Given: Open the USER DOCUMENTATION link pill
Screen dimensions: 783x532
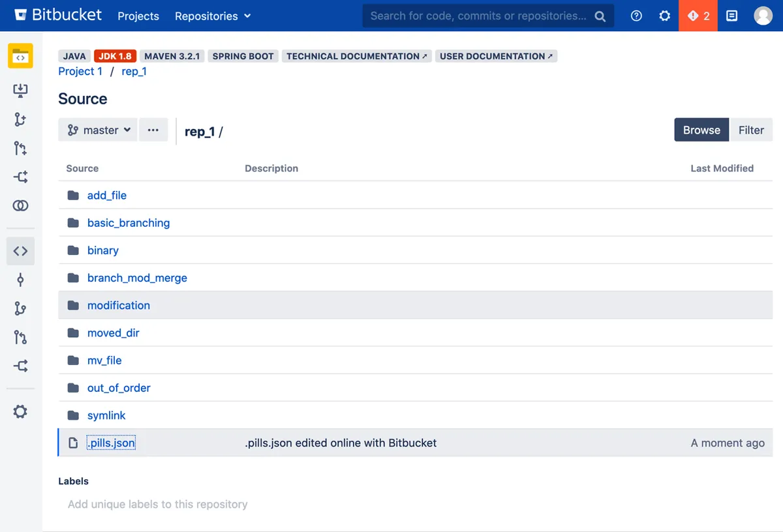Looking at the screenshot, I should point(496,56).
